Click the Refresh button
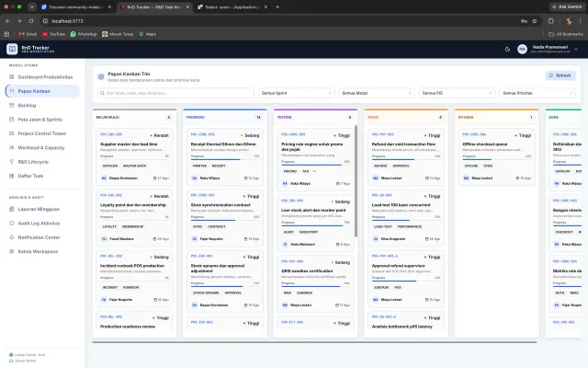This screenshot has height=368, width=588. click(x=560, y=75)
